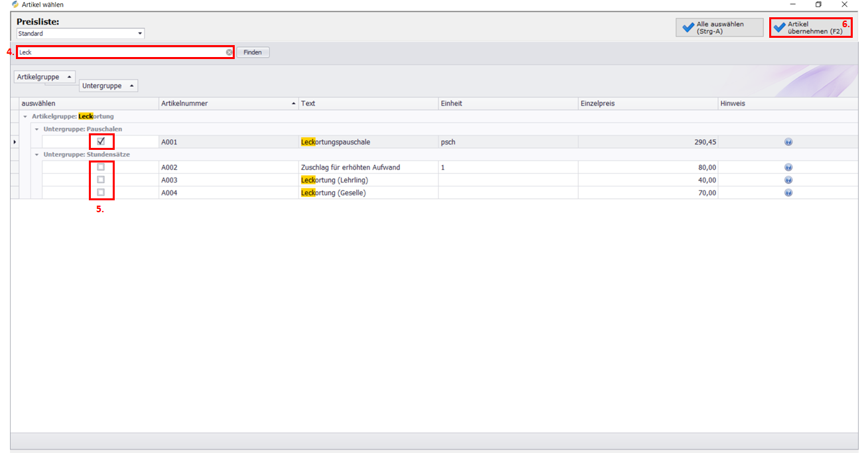868x453 pixels.
Task: Click into the Leck search input field
Action: [119, 52]
